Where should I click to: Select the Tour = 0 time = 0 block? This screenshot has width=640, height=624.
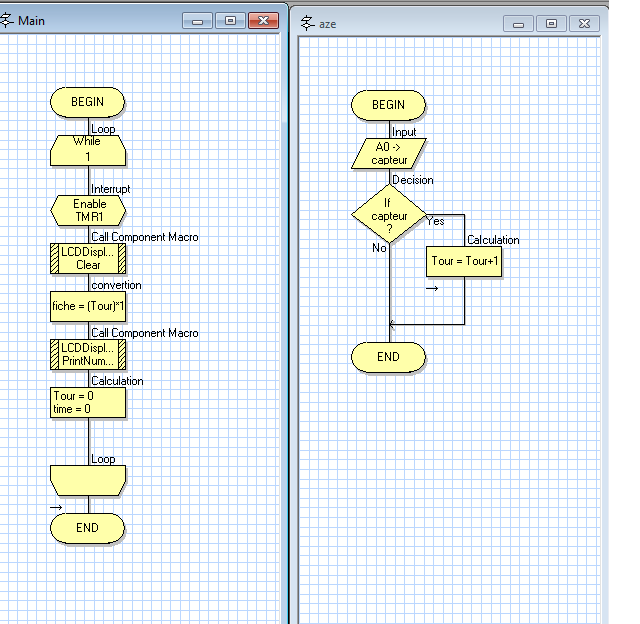click(88, 402)
